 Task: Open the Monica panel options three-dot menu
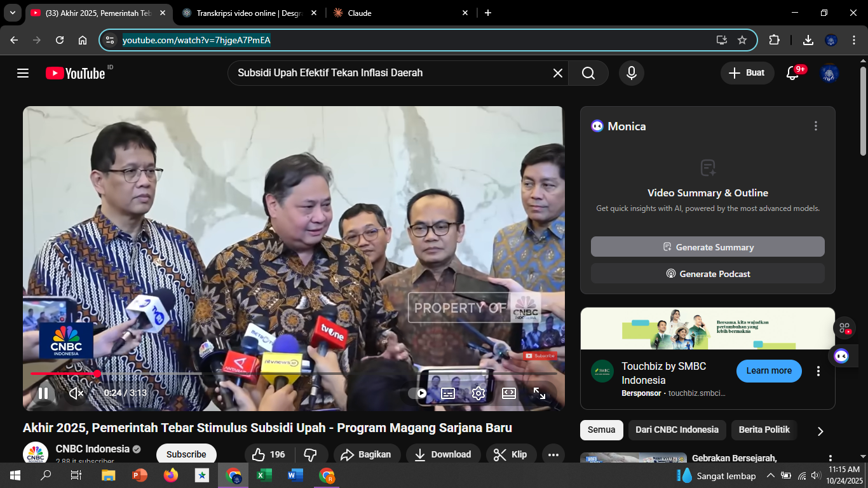816,126
